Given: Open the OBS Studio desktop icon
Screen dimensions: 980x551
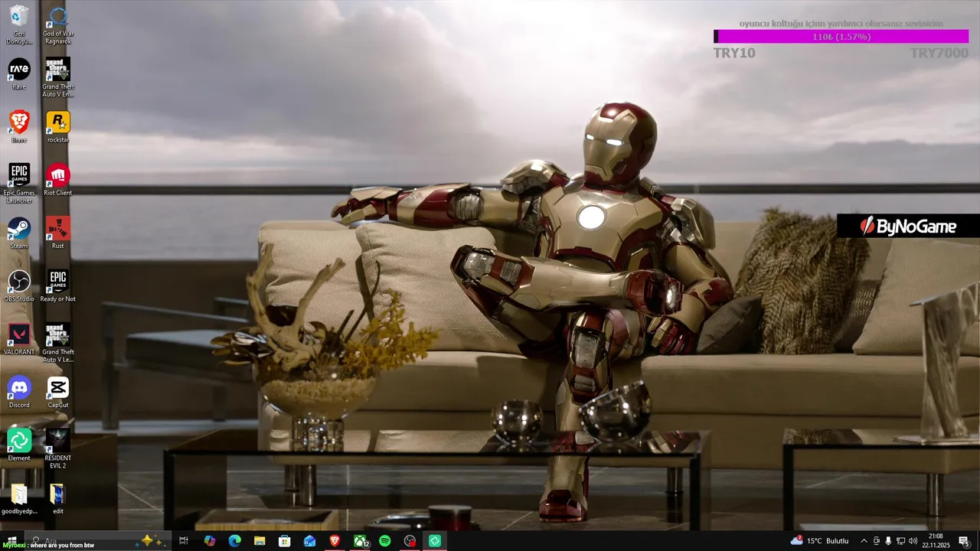Looking at the screenshot, I should click(x=19, y=285).
